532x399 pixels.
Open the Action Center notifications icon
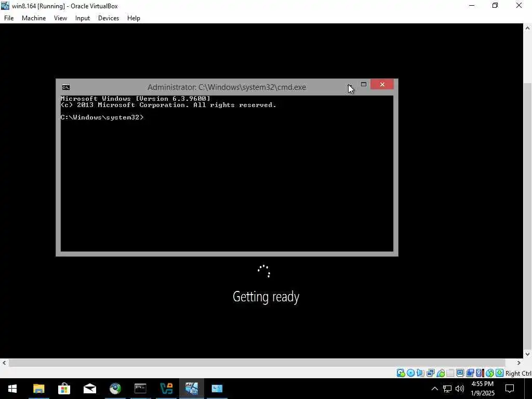(510, 389)
